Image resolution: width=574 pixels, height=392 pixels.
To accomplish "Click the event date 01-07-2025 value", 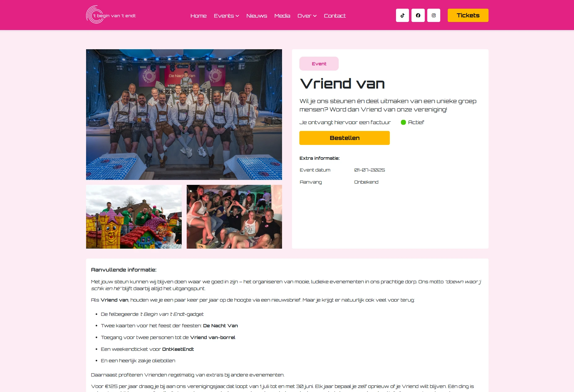I will point(370,170).
